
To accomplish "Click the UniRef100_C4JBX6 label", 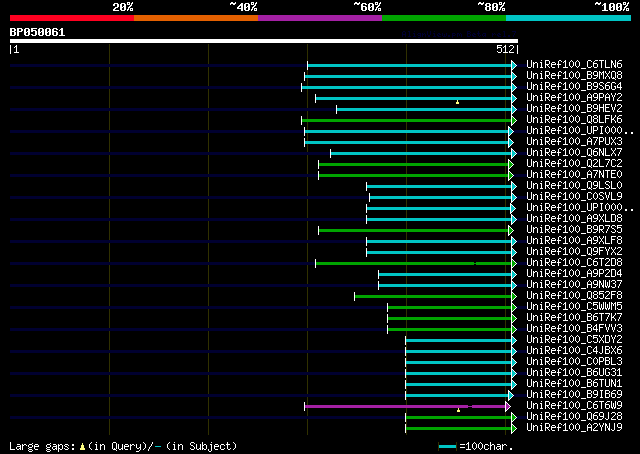I will pos(574,351).
